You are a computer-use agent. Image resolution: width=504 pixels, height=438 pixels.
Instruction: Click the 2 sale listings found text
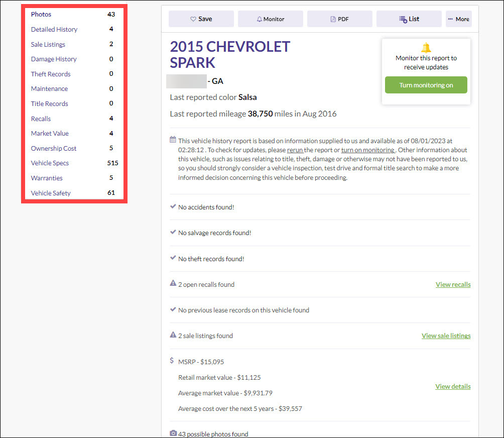click(x=205, y=336)
